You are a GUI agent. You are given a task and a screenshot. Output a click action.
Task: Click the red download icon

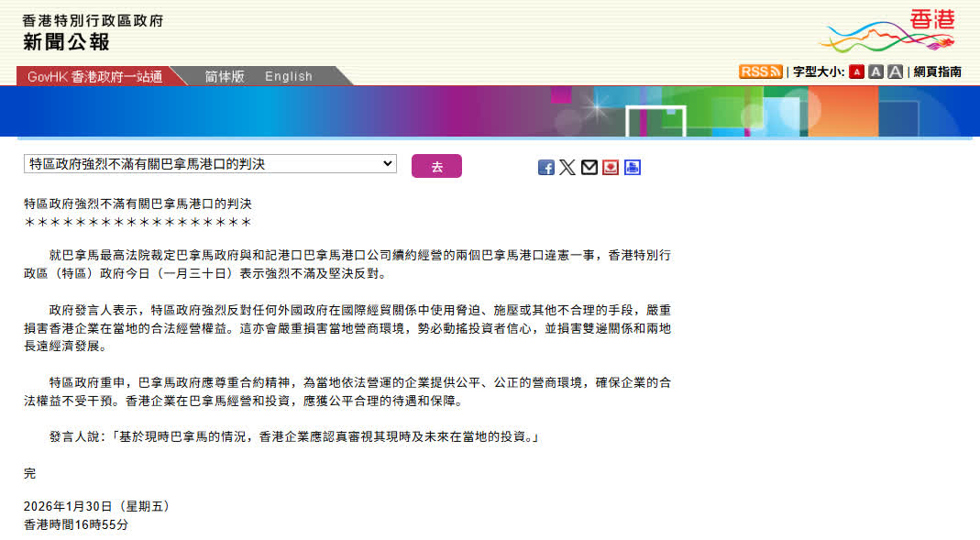pyautogui.click(x=611, y=167)
